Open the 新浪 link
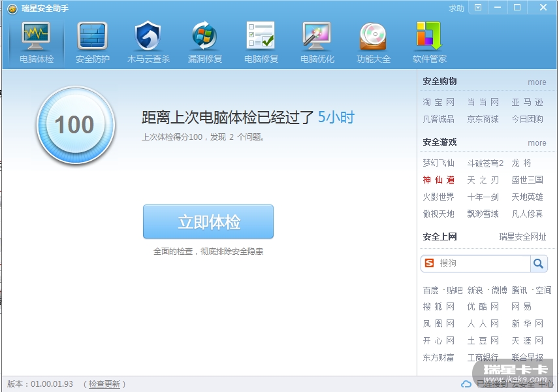This screenshot has height=392, width=559. pyautogui.click(x=475, y=290)
